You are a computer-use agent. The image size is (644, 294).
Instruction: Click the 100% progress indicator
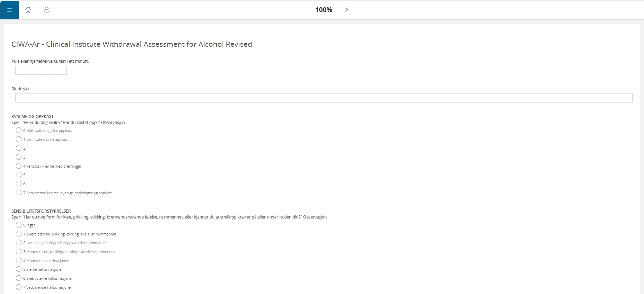tap(324, 10)
